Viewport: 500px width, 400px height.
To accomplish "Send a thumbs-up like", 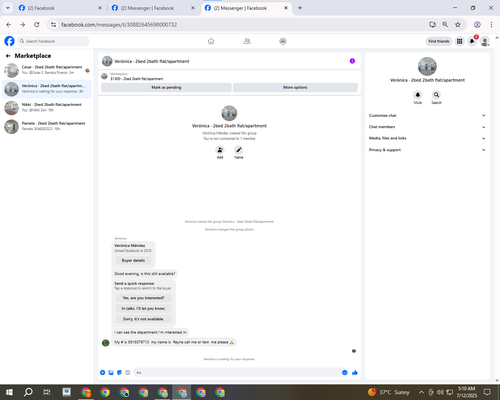I will (355, 372).
